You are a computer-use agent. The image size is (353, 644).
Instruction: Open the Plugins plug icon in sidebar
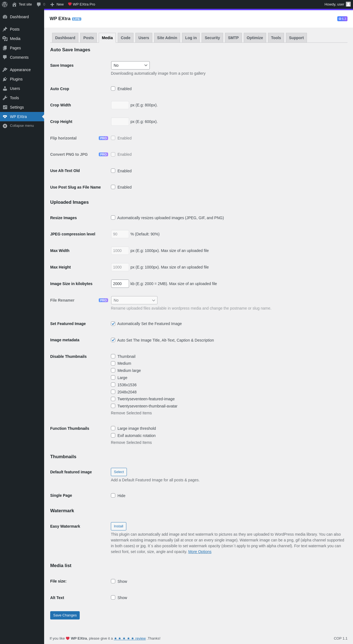click(5, 79)
